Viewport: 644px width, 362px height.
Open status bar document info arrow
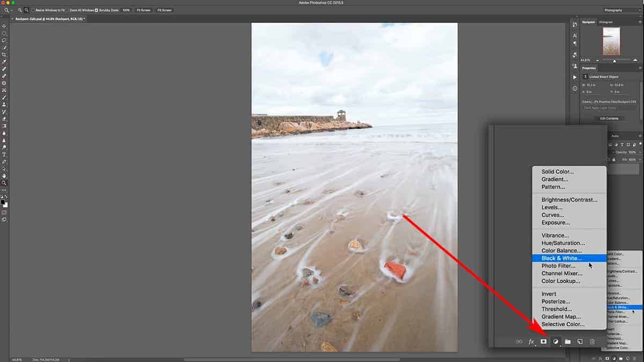coord(70,359)
